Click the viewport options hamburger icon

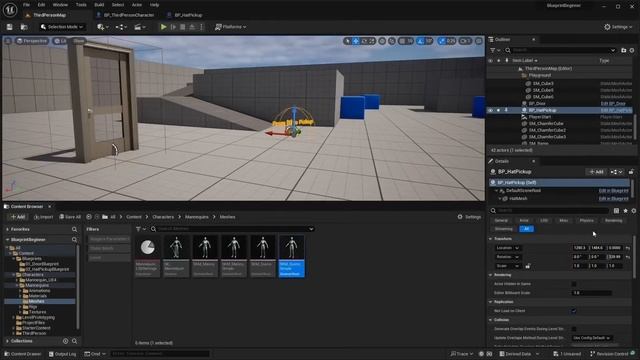point(8,41)
